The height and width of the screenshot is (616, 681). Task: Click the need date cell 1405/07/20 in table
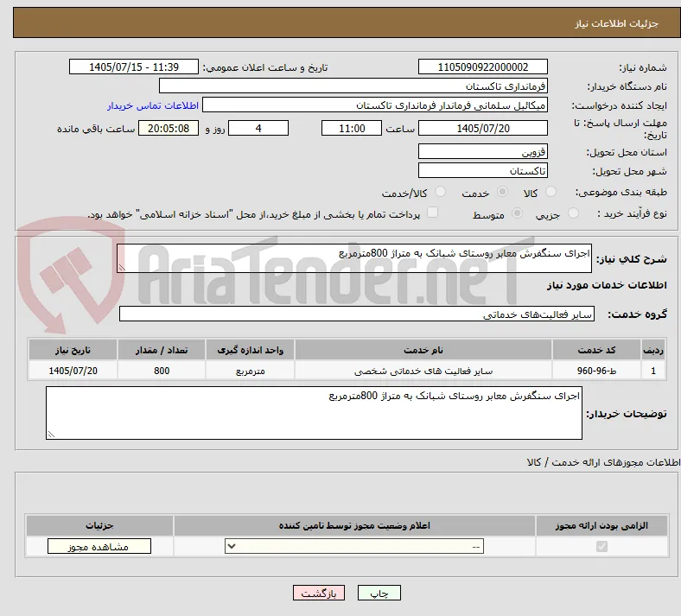(x=73, y=371)
